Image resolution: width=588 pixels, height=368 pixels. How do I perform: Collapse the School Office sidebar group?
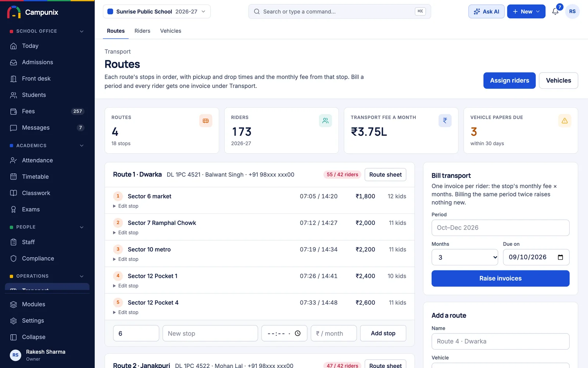point(82,31)
